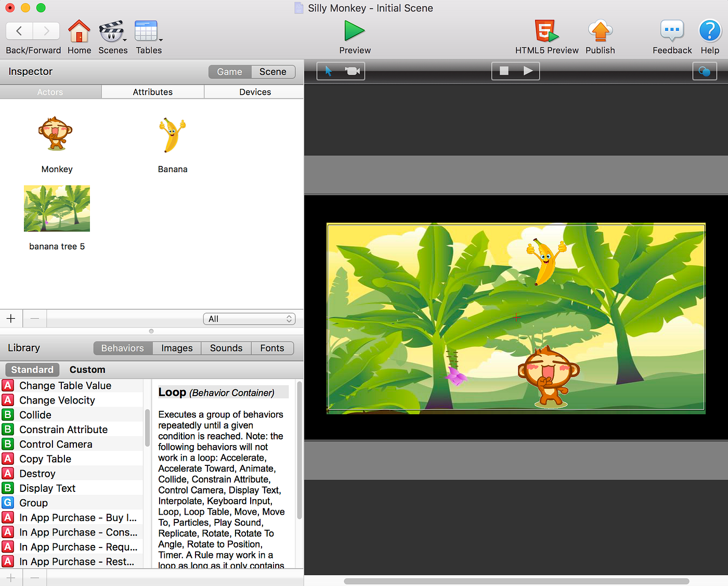Toggle the scene reset circle control on stage toolbar

click(x=705, y=71)
